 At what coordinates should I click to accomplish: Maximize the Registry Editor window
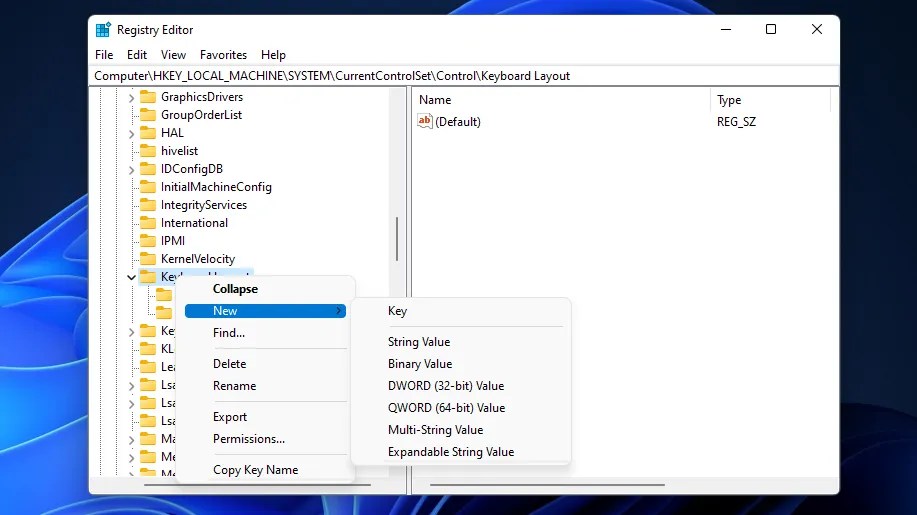click(771, 29)
